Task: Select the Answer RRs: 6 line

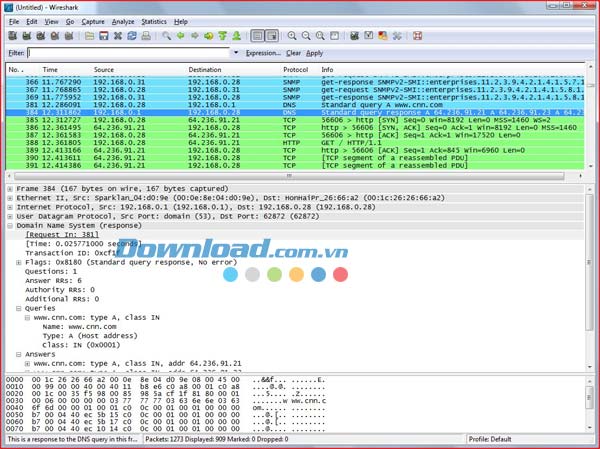Action: click(53, 281)
